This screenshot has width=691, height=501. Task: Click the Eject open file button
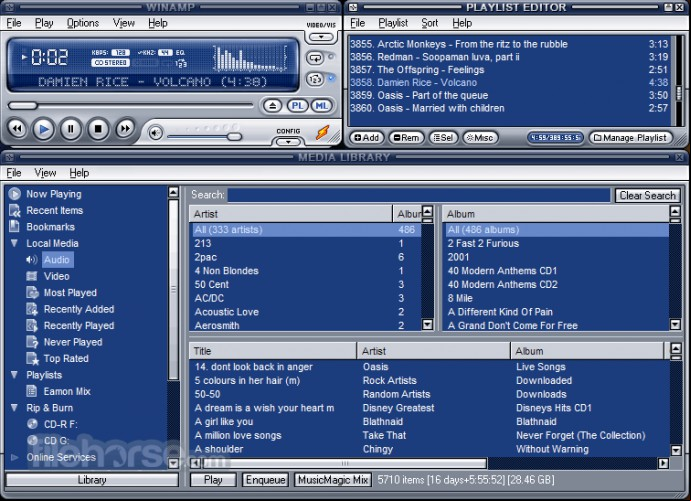[272, 106]
